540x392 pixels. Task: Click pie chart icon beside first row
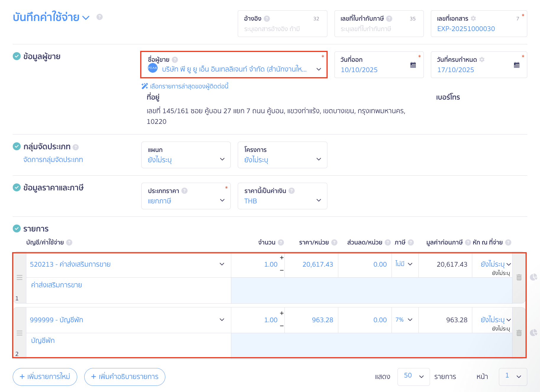pyautogui.click(x=533, y=277)
